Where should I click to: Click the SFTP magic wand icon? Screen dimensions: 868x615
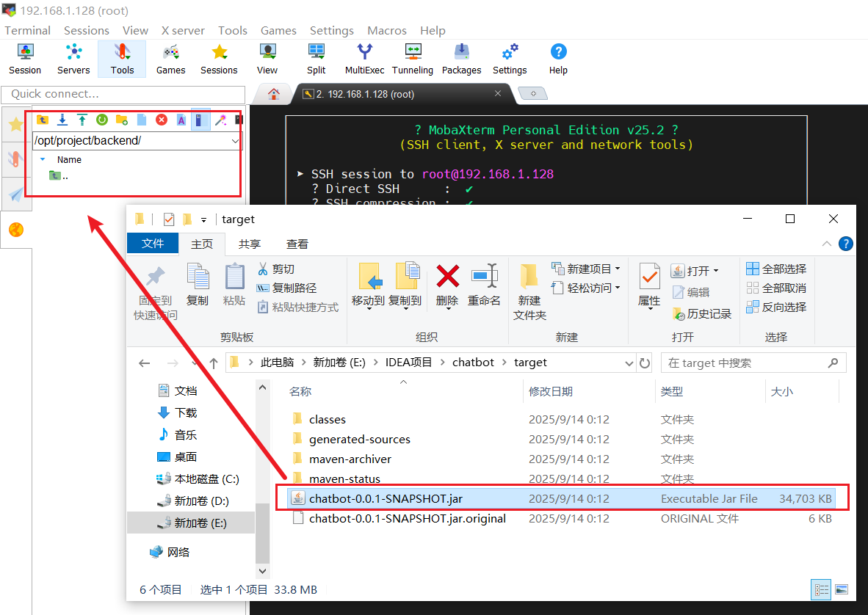point(221,120)
